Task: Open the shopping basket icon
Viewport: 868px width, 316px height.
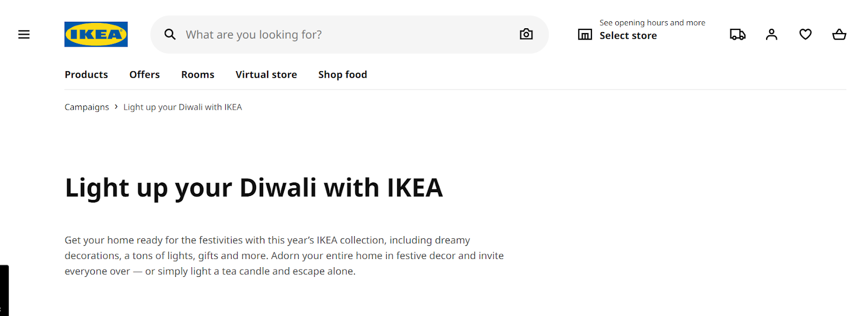Action: [839, 34]
